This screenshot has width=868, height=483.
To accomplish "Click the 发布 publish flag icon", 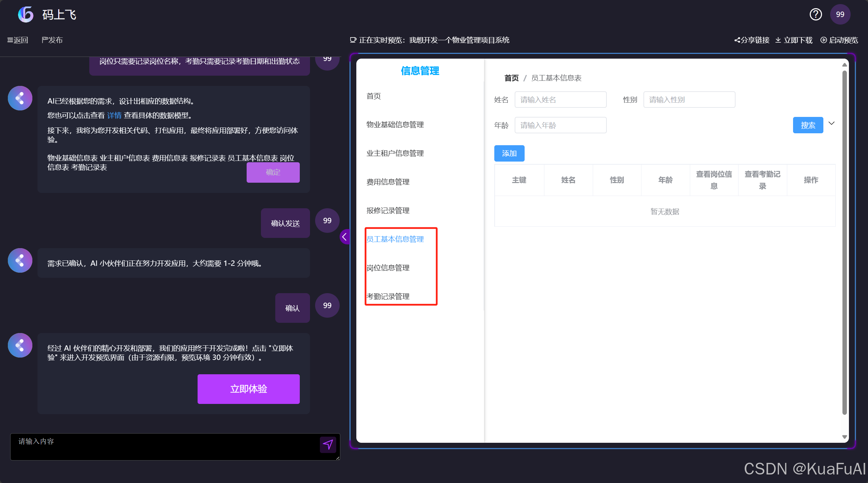I will [x=44, y=40].
